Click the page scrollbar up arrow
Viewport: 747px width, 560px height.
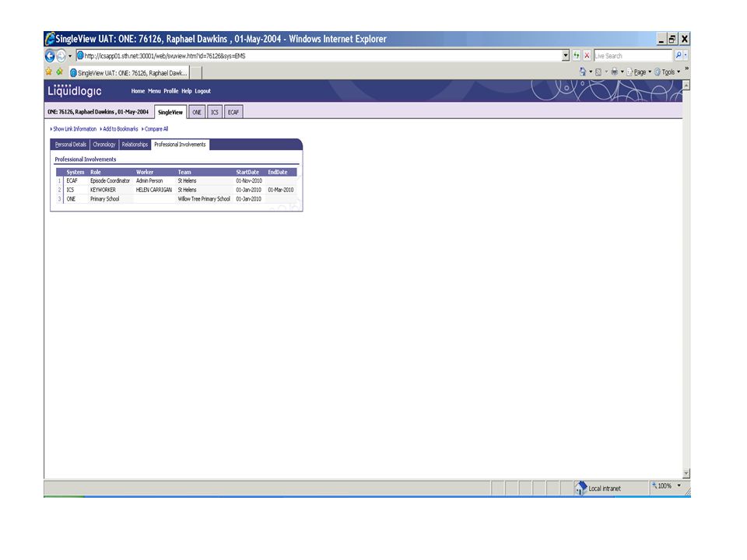pos(686,86)
